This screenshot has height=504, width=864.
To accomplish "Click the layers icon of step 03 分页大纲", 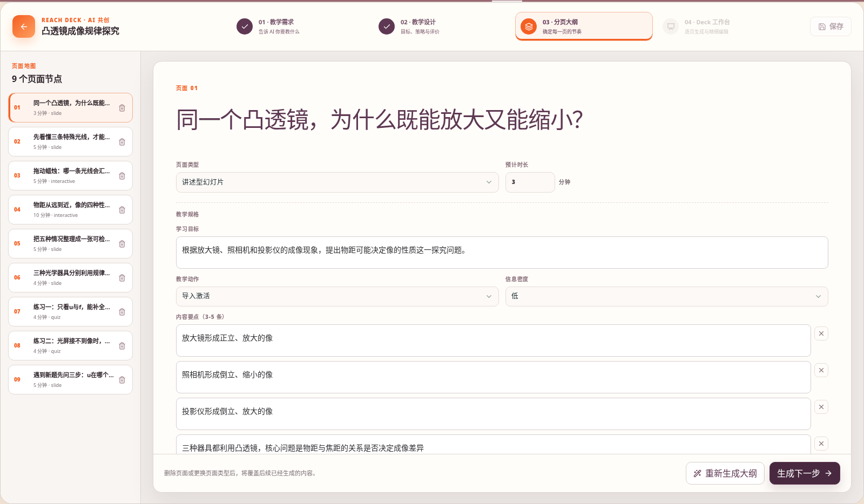I will 529,26.
